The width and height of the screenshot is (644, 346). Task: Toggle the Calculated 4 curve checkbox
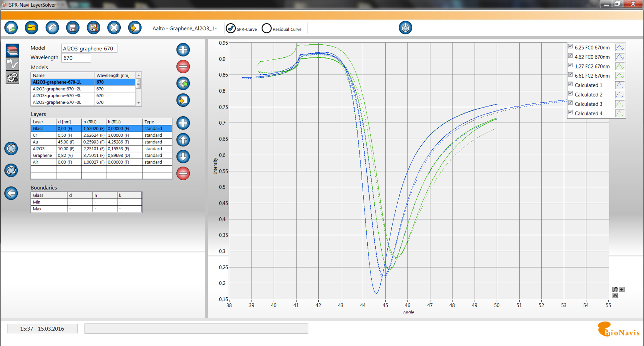click(x=570, y=112)
